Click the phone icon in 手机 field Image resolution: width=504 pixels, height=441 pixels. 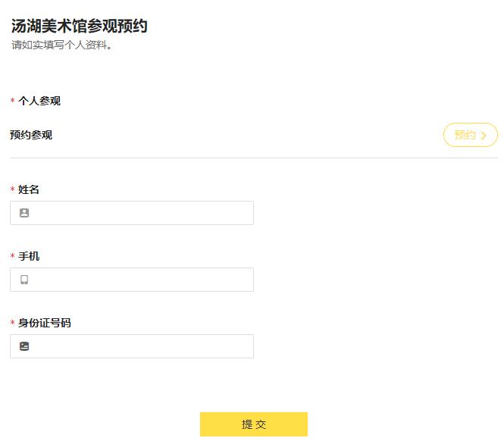[24, 280]
